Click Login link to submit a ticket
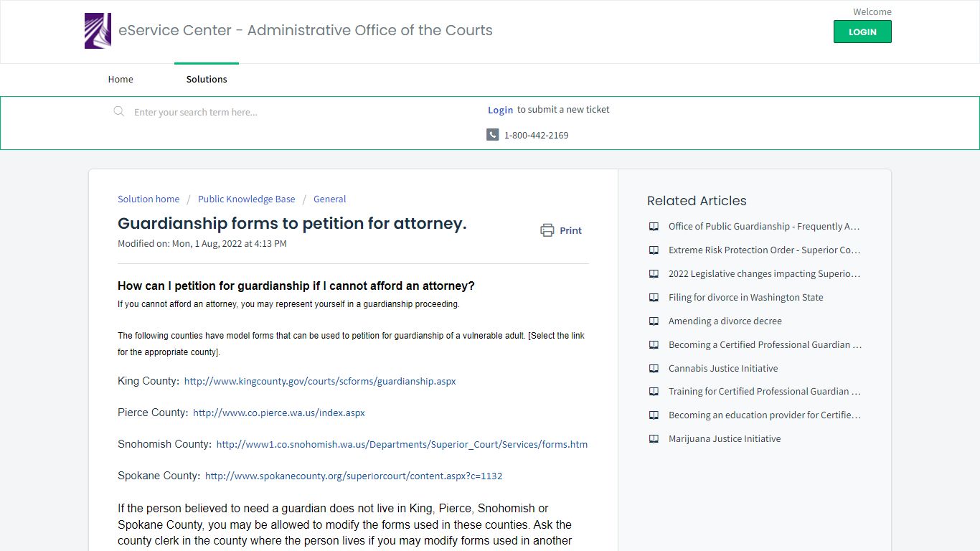The image size is (980, 551). pos(500,110)
